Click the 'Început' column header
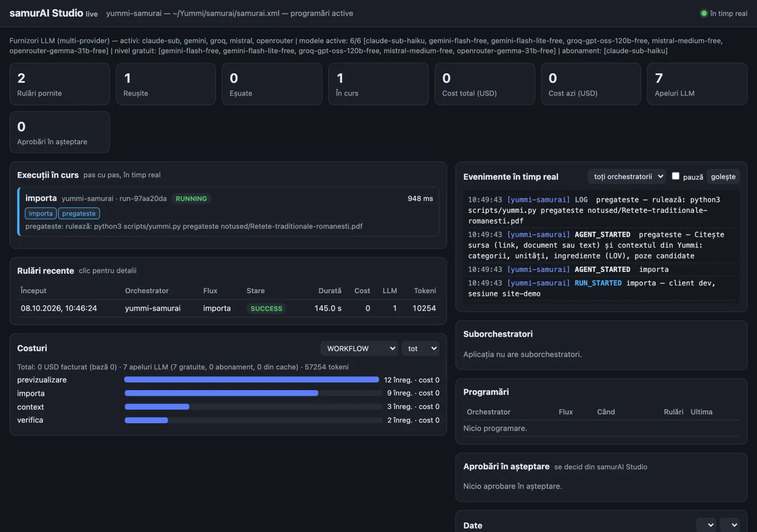The width and height of the screenshot is (757, 532). click(x=34, y=290)
